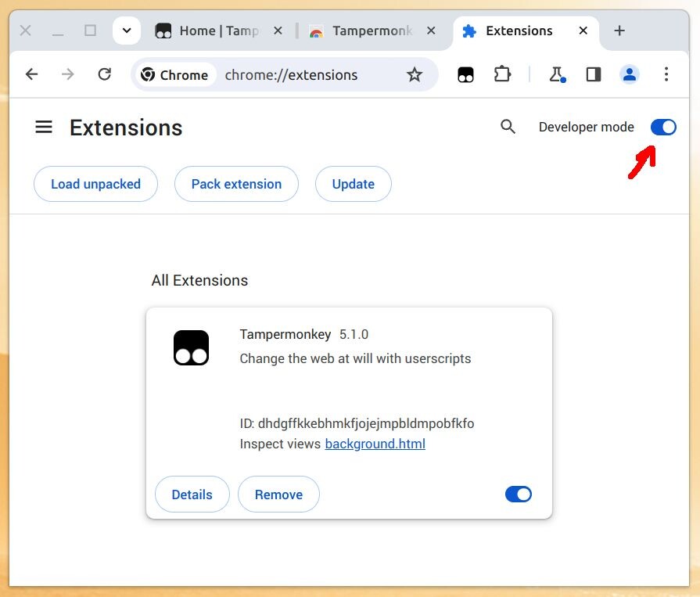
Task: Close the Tampermonkey web store tab
Action: pos(431,31)
